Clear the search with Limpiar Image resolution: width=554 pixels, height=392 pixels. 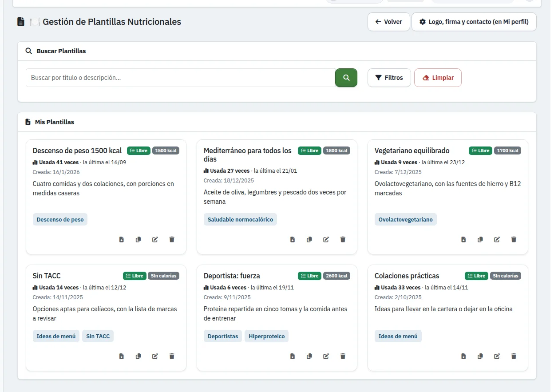438,78
